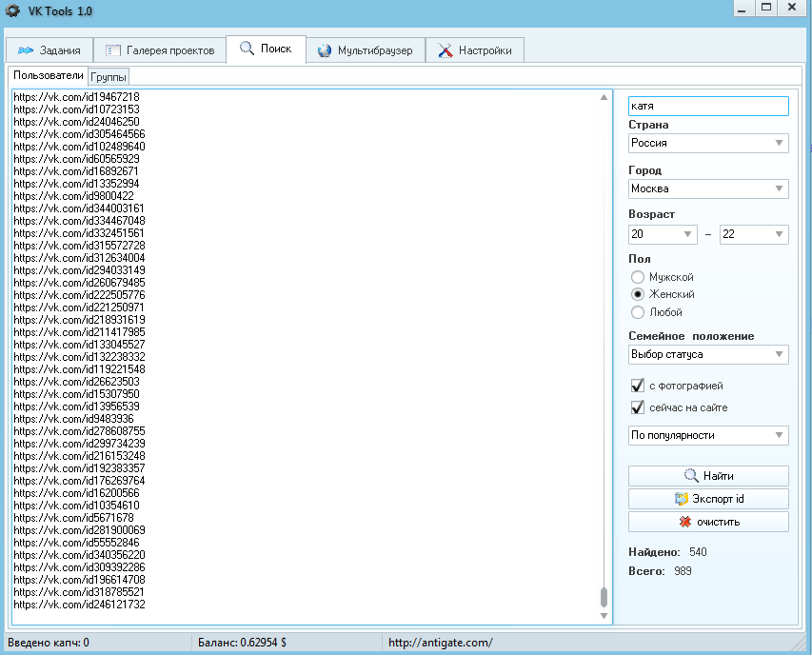Viewport: 812px width, 655px height.
Task: Switch to the Группы sub-tab
Action: (x=109, y=77)
